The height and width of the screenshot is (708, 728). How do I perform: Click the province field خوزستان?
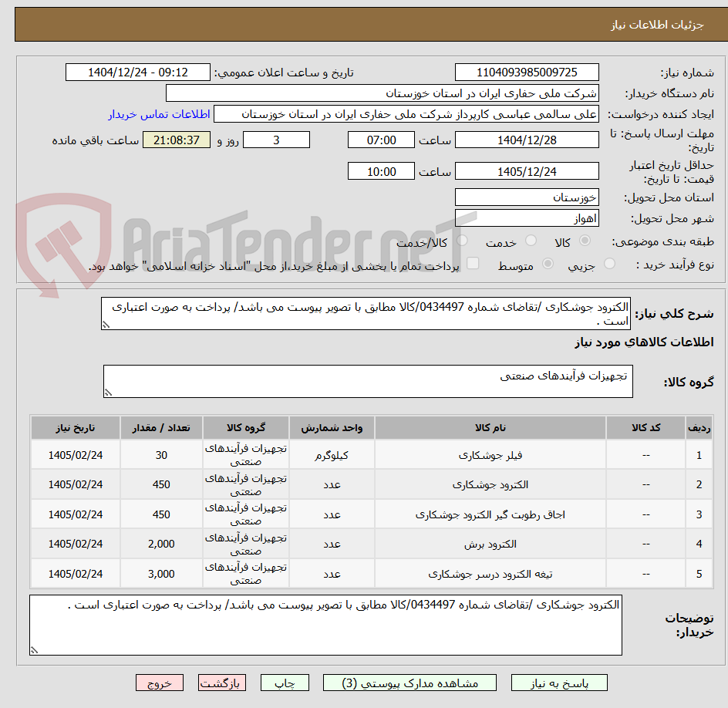tap(527, 197)
